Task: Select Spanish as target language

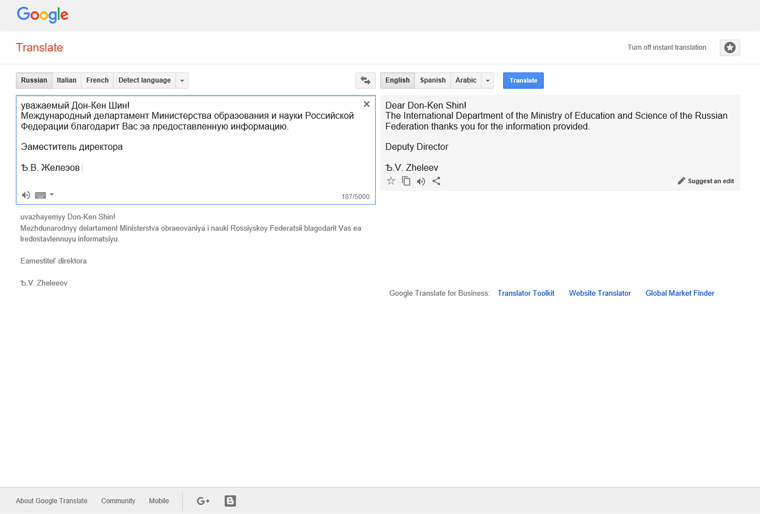Action: pyautogui.click(x=432, y=80)
